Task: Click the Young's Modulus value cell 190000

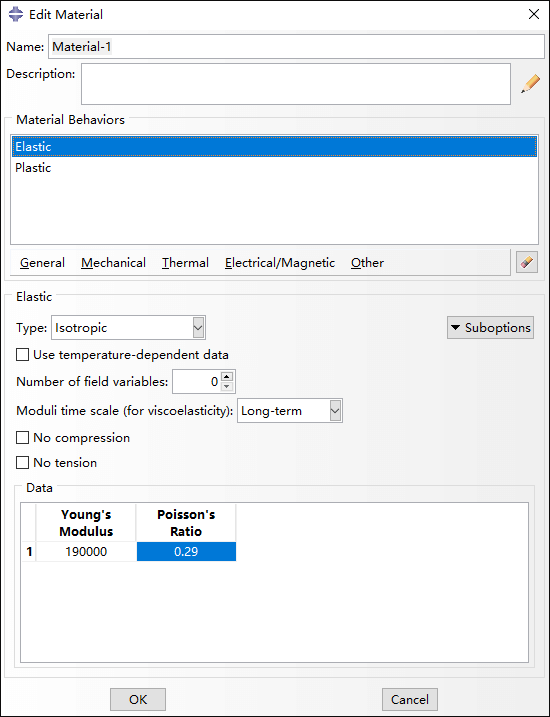Action: tap(86, 551)
